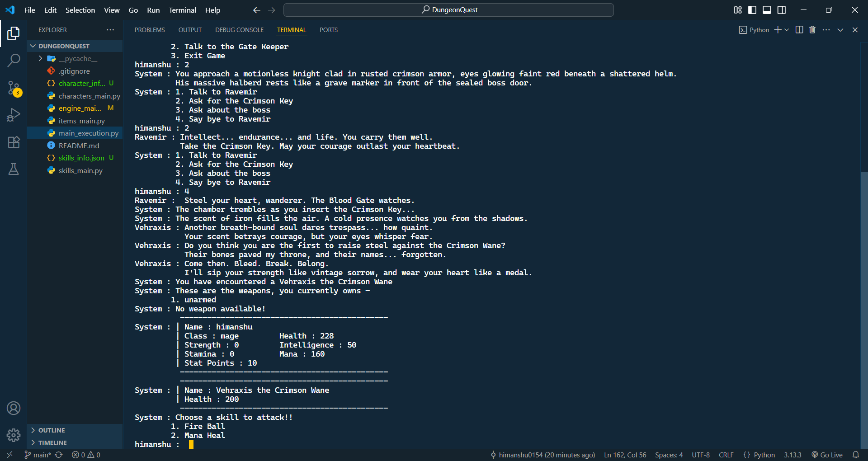868x461 pixels.
Task: Open the Run menu
Action: 153,10
